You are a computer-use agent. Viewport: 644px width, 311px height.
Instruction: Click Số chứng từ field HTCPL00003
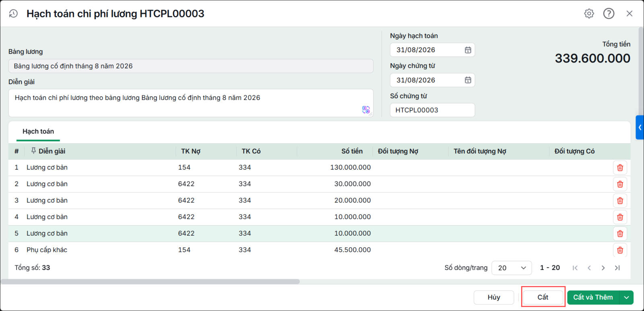coord(432,110)
